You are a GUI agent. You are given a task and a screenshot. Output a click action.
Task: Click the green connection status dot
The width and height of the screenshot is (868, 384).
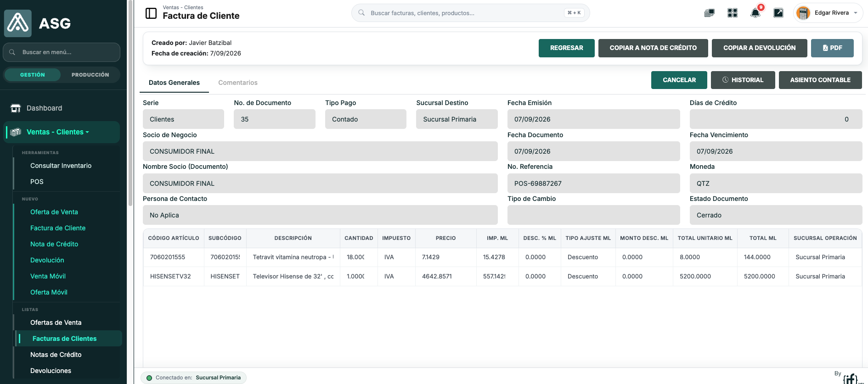[149, 378]
